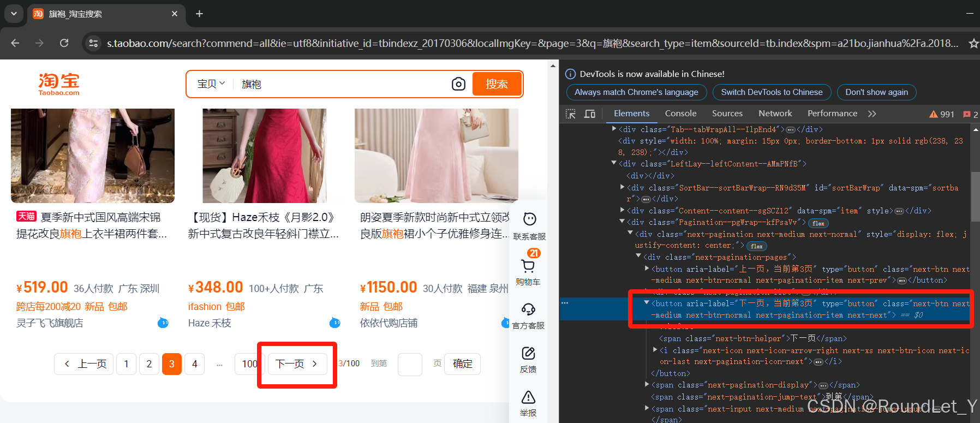Open the 依依代购店铺 shop link
This screenshot has height=423, width=980.
389,323
